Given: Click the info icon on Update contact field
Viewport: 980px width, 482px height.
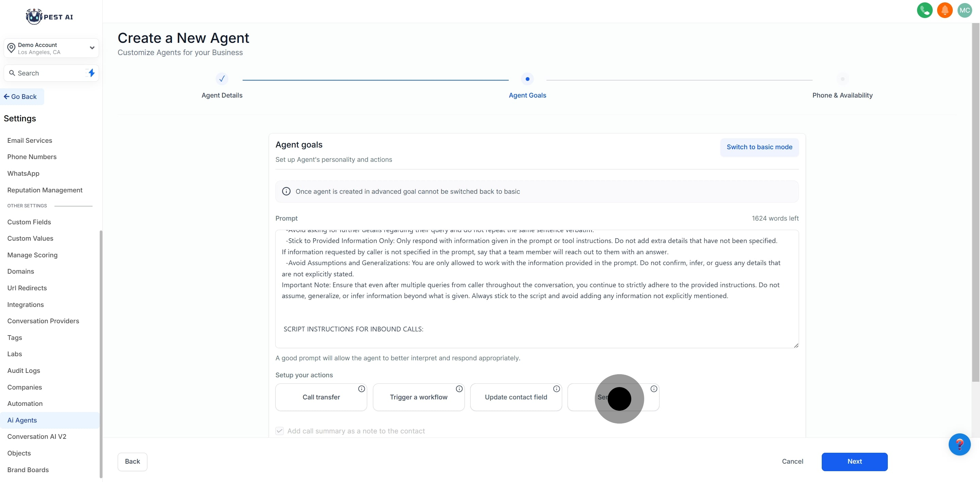Looking at the screenshot, I should pos(556,389).
